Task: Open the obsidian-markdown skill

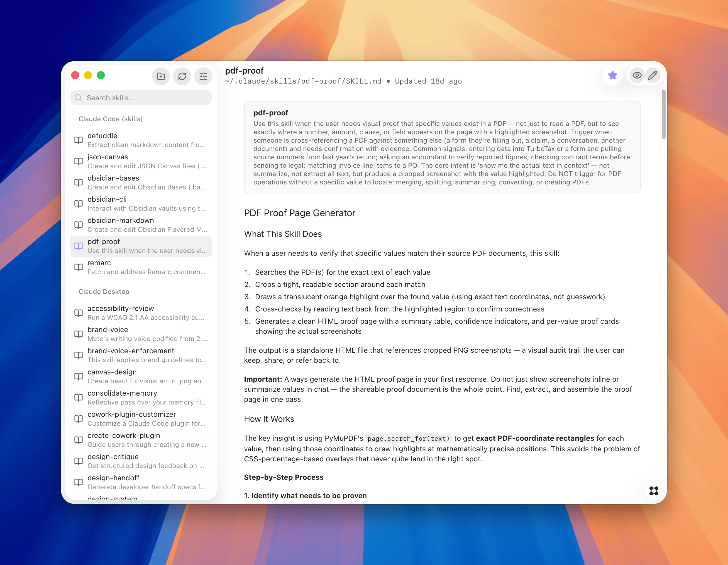Action: pyautogui.click(x=141, y=225)
